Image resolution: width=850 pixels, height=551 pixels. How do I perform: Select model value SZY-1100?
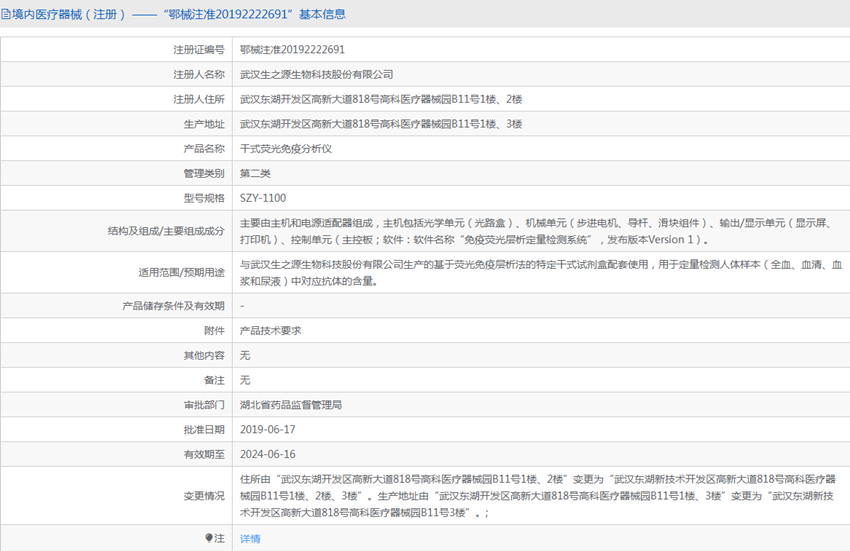(263, 198)
